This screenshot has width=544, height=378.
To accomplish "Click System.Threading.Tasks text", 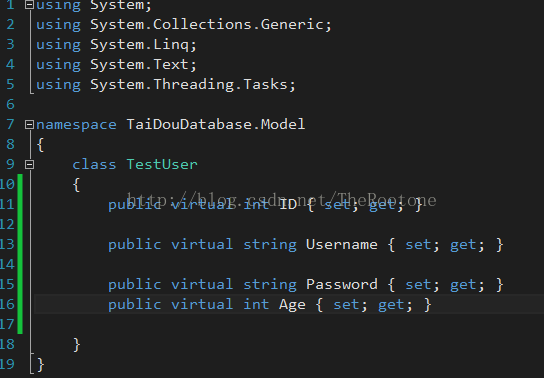I will (x=189, y=85).
